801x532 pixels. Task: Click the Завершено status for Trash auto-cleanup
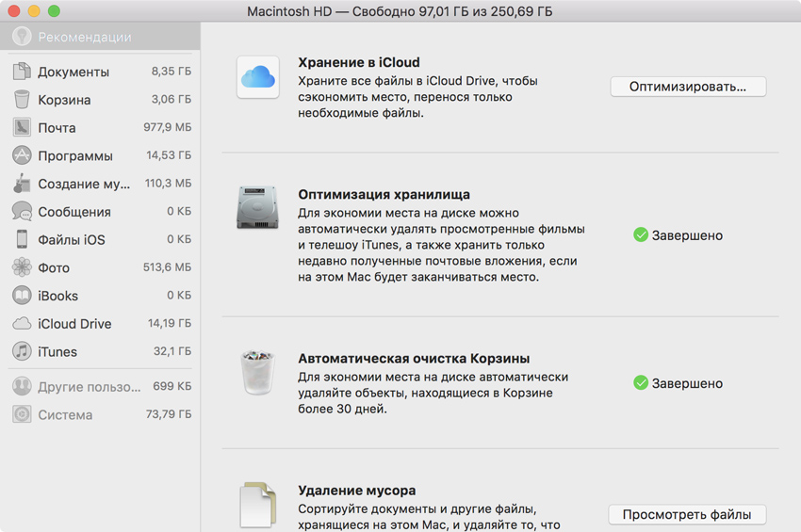click(x=678, y=383)
